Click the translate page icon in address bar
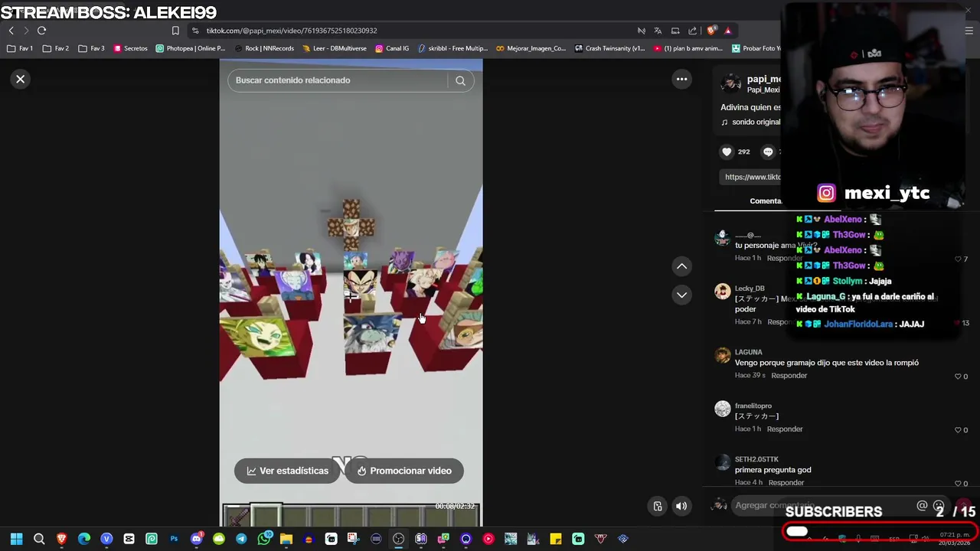The width and height of the screenshot is (980, 551). (x=658, y=31)
